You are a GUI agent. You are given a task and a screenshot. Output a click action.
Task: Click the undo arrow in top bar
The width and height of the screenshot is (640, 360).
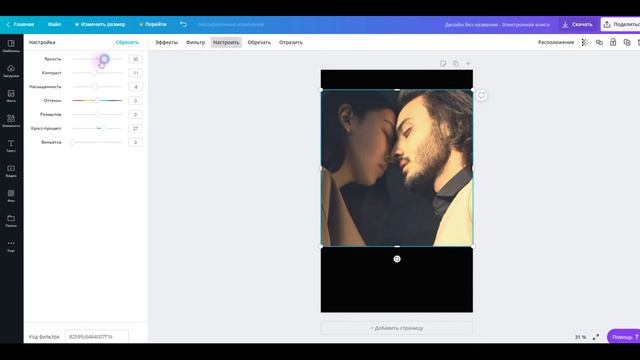click(184, 24)
